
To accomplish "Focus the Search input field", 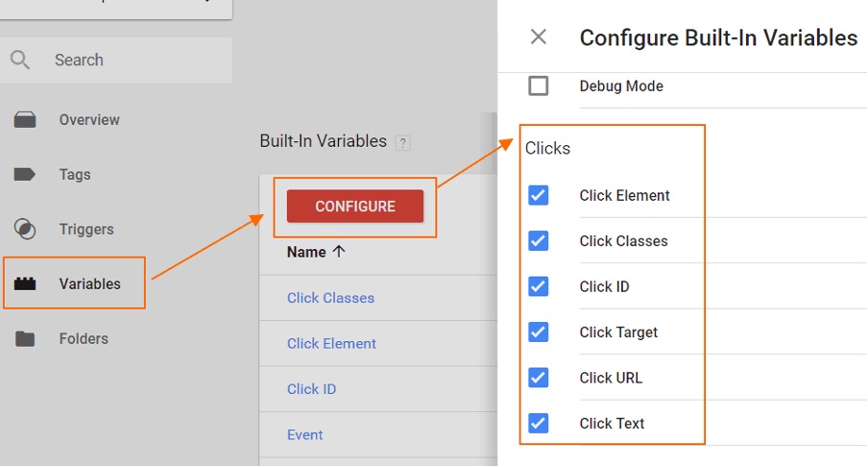I will [116, 60].
